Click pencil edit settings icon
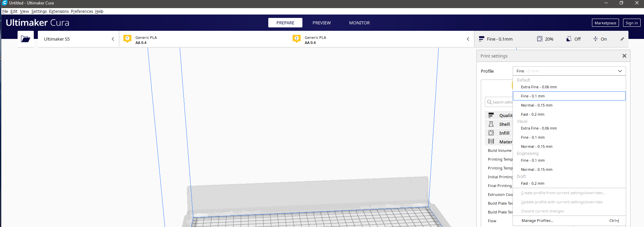Image resolution: width=644 pixels, height=227 pixels. point(622,39)
